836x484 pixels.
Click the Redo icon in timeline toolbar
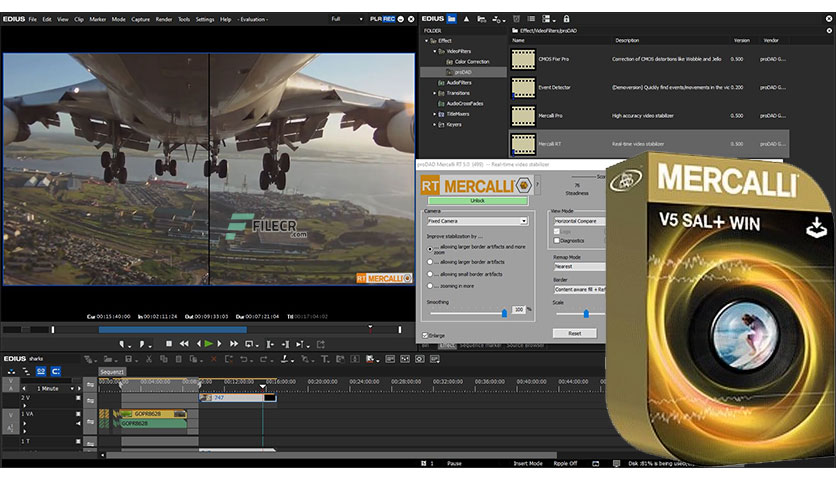tap(263, 359)
